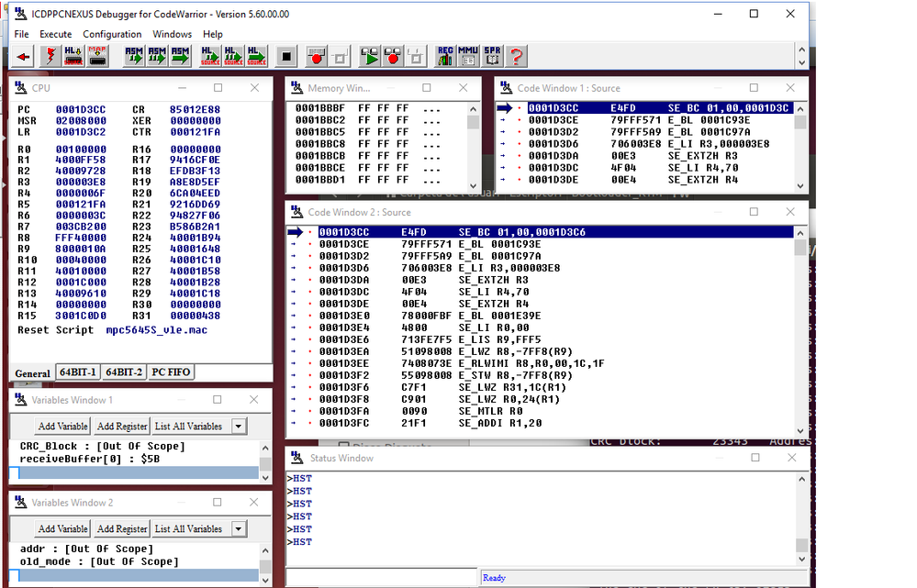Select the PC register value 0001D3CC
917x588 pixels.
[81, 109]
